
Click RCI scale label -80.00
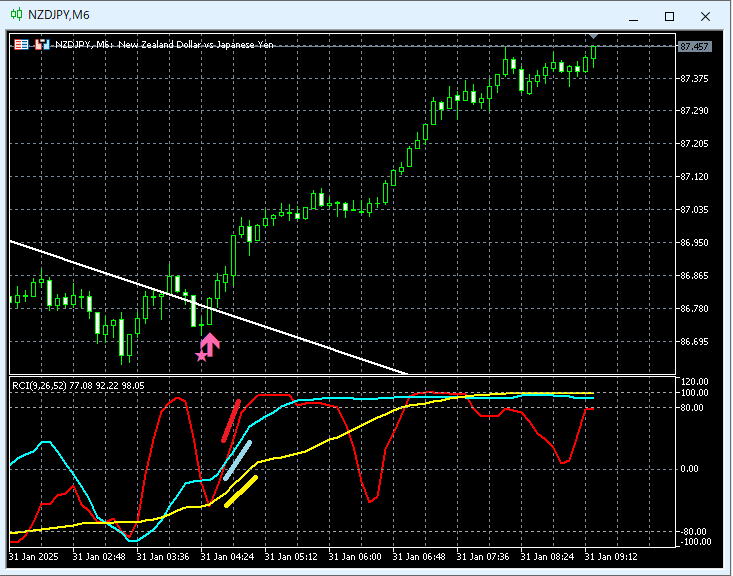[x=695, y=532]
